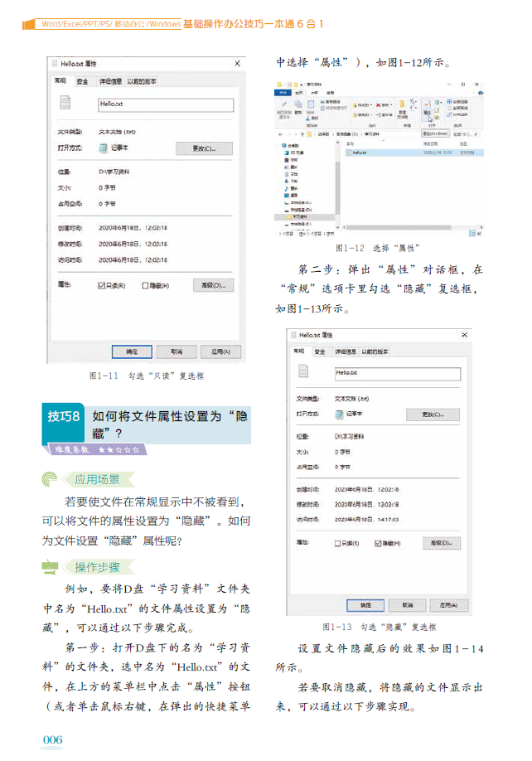The width and height of the screenshot is (532, 761).
Task: Switch to the 共享 ribbon tab
Action: pyautogui.click(x=314, y=93)
